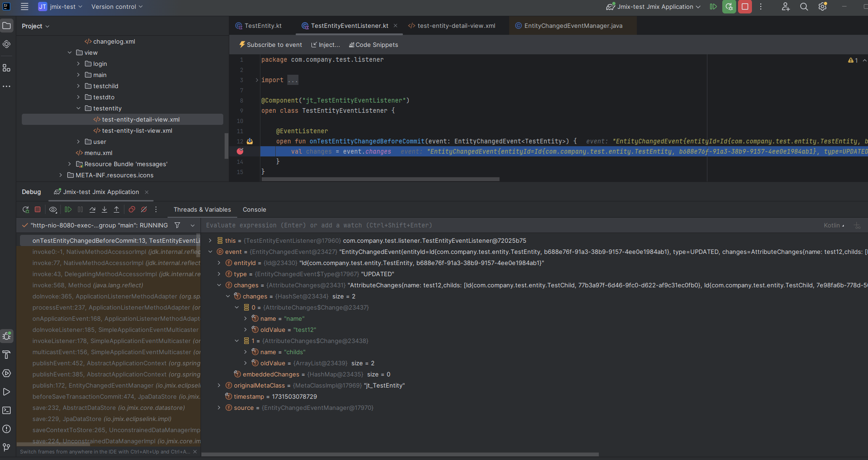Screen dimensions: 868x460
Task: Expand the entityId variable node
Action: [219, 263]
